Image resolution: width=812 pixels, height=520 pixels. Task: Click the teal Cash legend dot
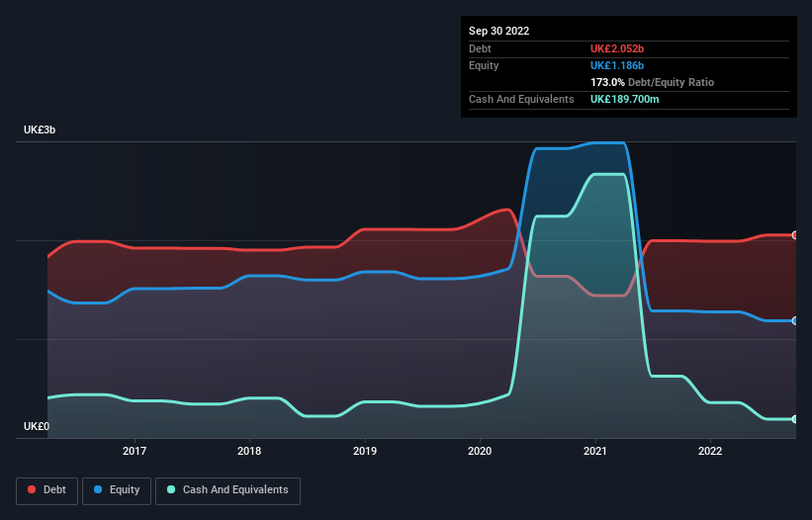click(x=171, y=489)
